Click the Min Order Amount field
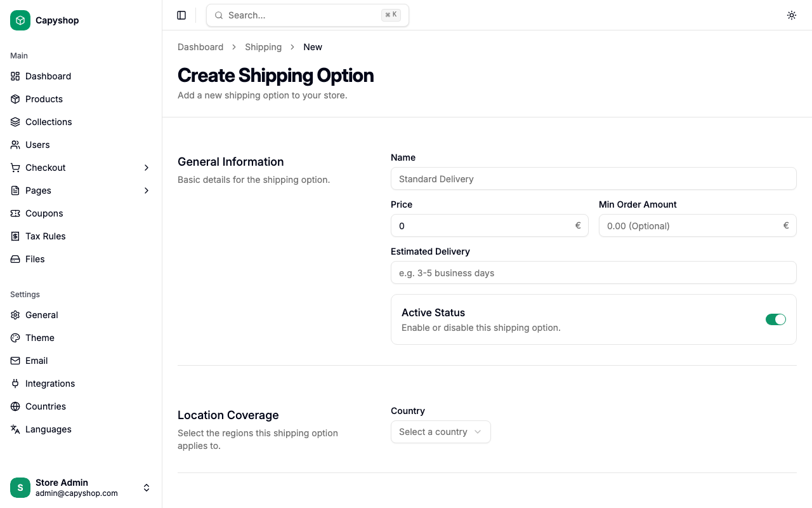The image size is (812, 508). tap(698, 226)
